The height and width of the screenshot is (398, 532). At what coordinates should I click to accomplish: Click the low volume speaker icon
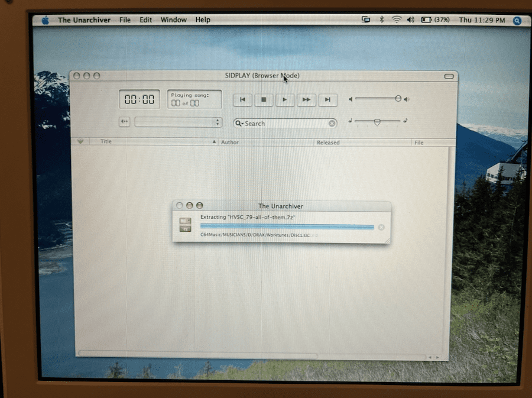point(351,99)
